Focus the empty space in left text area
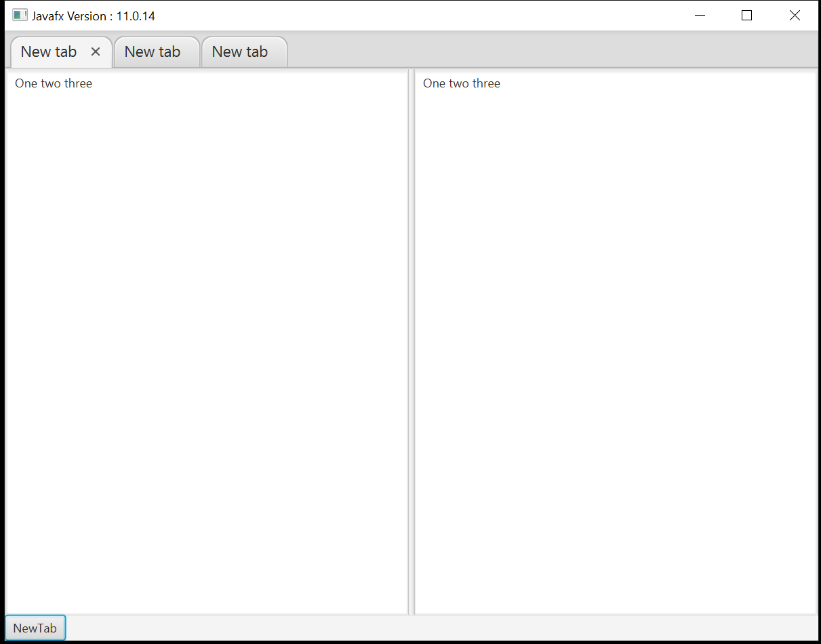 pos(203,339)
